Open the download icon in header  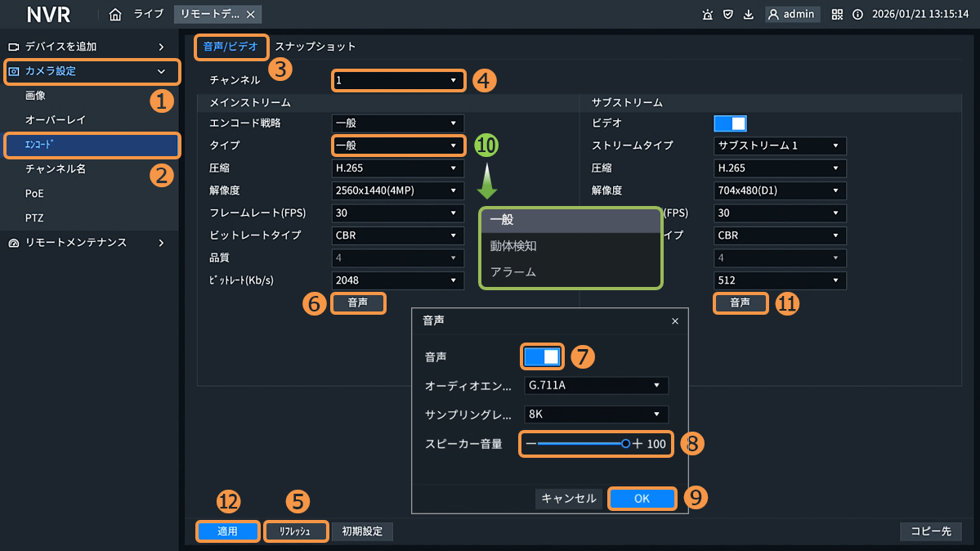pyautogui.click(x=749, y=14)
